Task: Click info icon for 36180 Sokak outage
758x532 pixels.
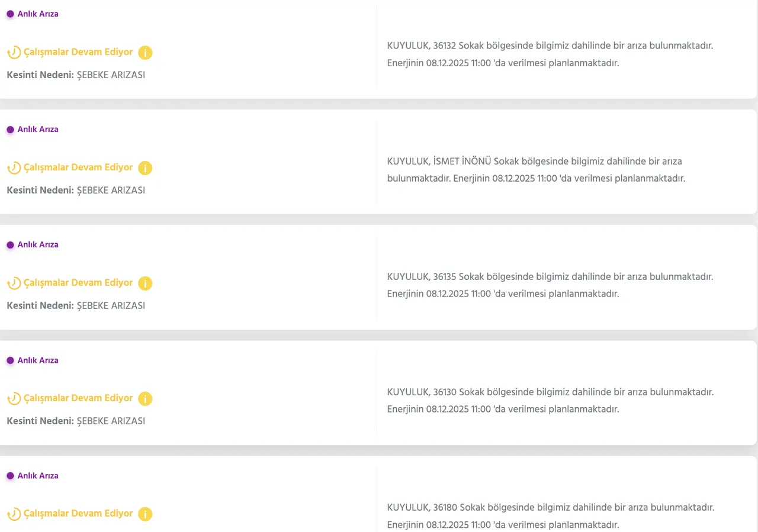Action: click(145, 514)
